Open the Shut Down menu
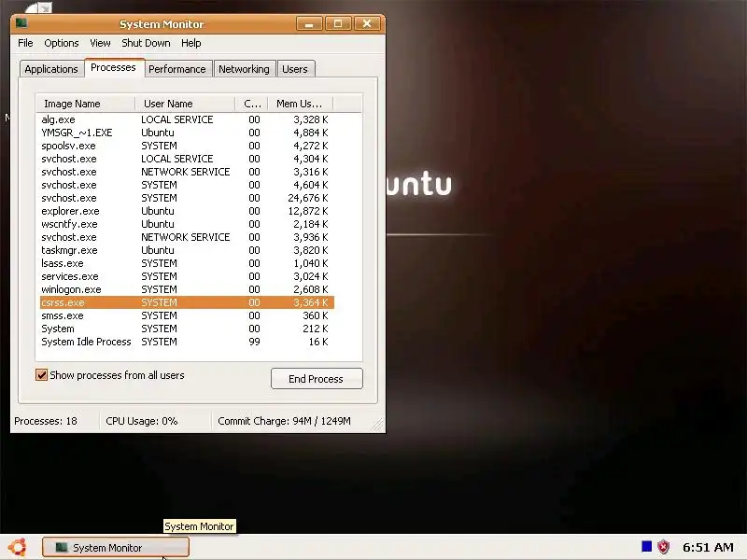The width and height of the screenshot is (747, 560). pos(146,43)
